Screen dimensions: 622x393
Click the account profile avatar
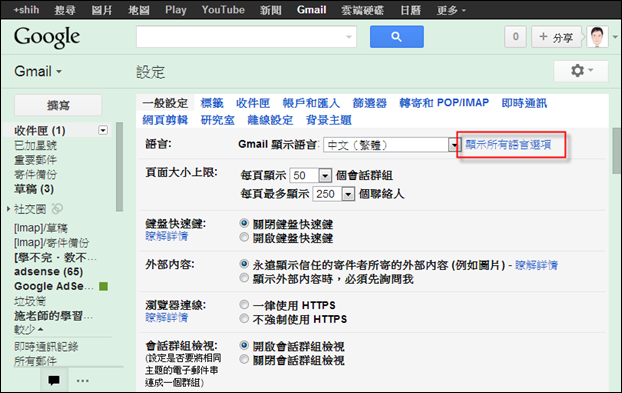pyautogui.click(x=597, y=37)
